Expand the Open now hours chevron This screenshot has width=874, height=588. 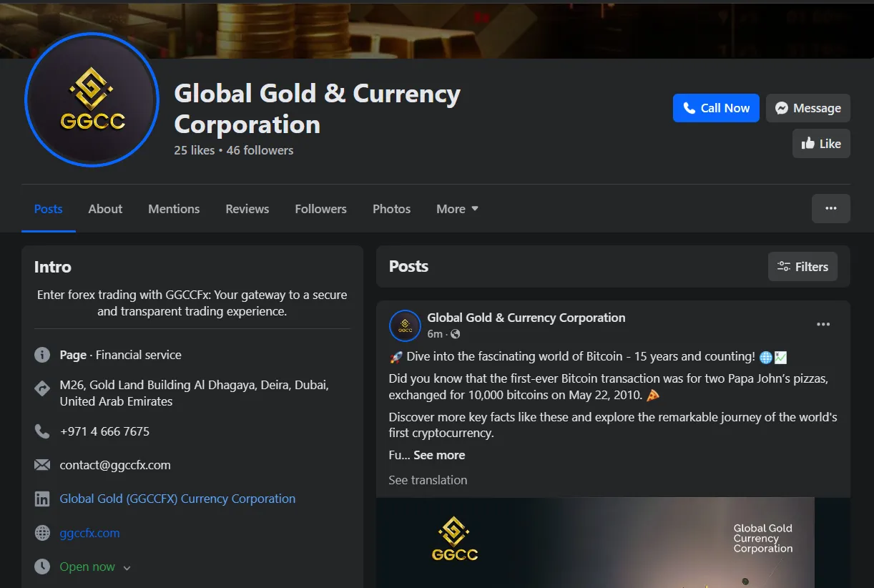pyautogui.click(x=127, y=568)
